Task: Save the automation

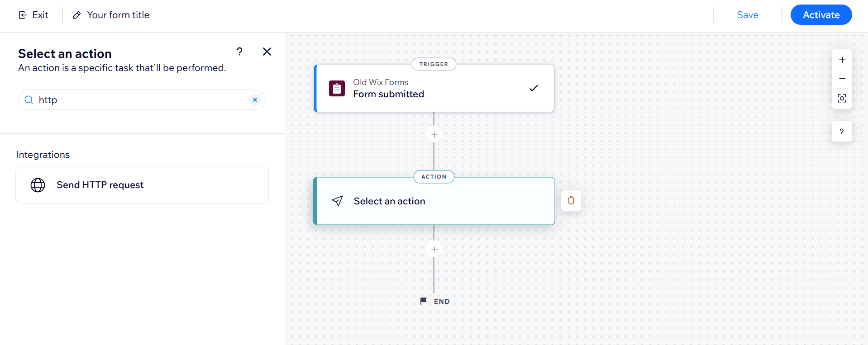Action: coord(747,15)
